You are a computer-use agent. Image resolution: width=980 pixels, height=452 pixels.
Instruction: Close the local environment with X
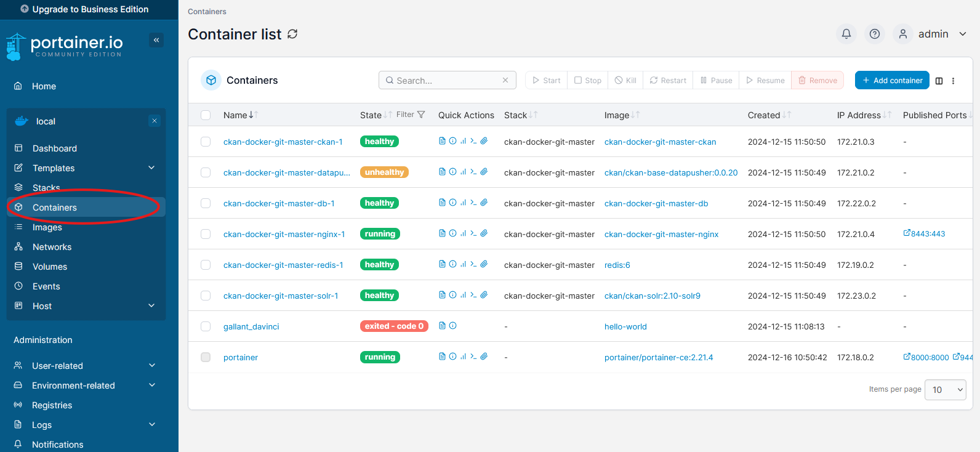[x=155, y=121]
